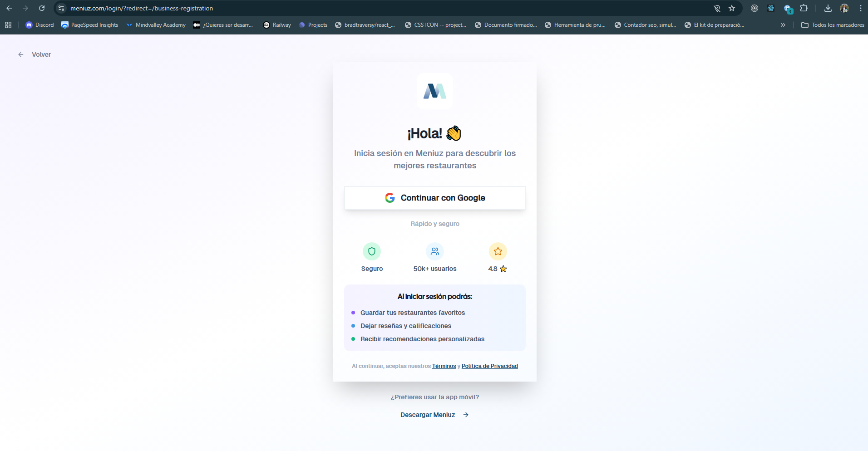
Task: Toggle the bookmark star in address bar
Action: point(731,8)
